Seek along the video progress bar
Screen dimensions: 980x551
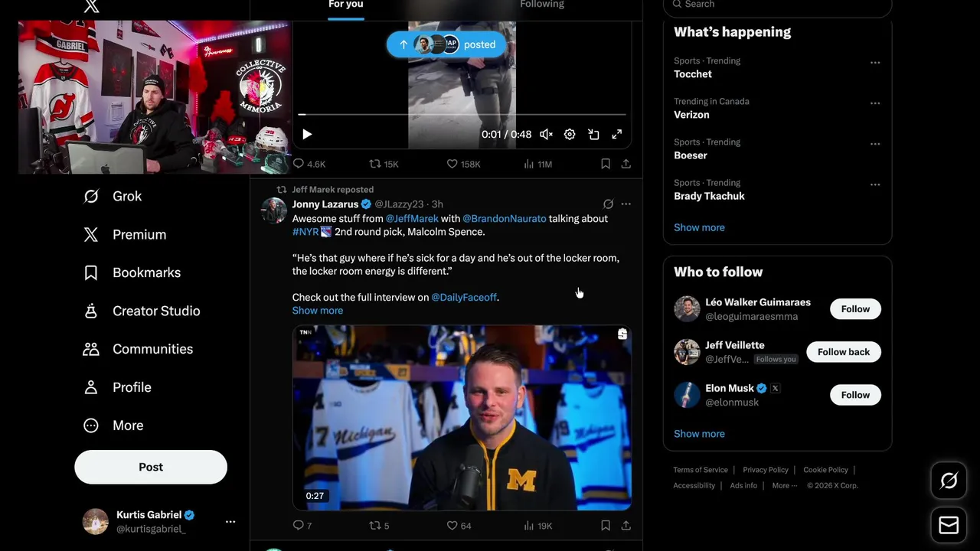(x=462, y=115)
